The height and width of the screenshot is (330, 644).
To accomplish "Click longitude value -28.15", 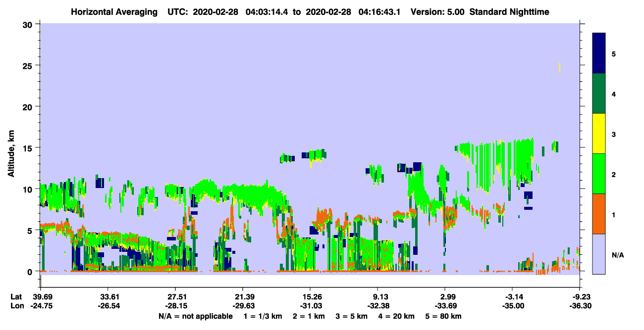I will click(175, 306).
